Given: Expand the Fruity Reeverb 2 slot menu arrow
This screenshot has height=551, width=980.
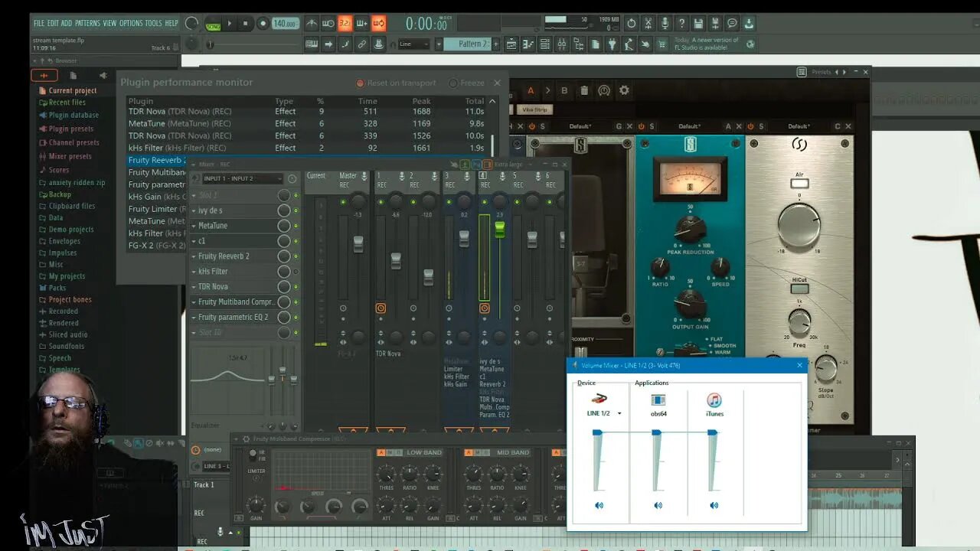Looking at the screenshot, I should tap(194, 256).
